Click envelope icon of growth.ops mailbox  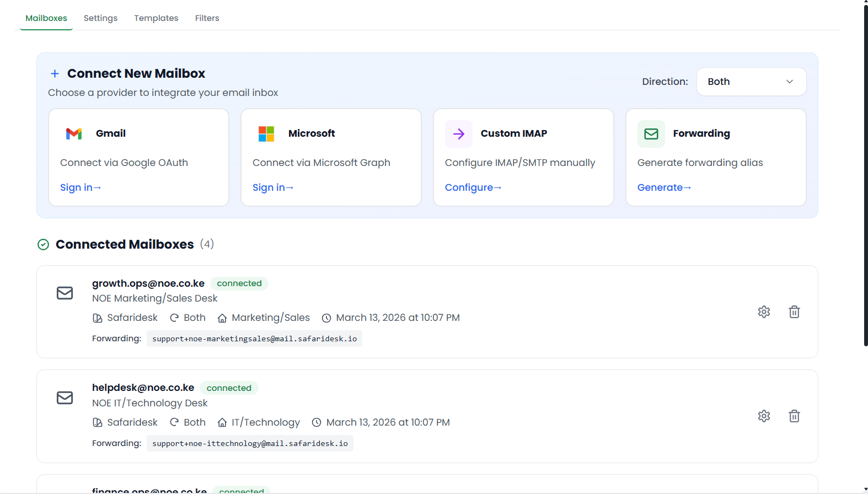pyautogui.click(x=65, y=293)
